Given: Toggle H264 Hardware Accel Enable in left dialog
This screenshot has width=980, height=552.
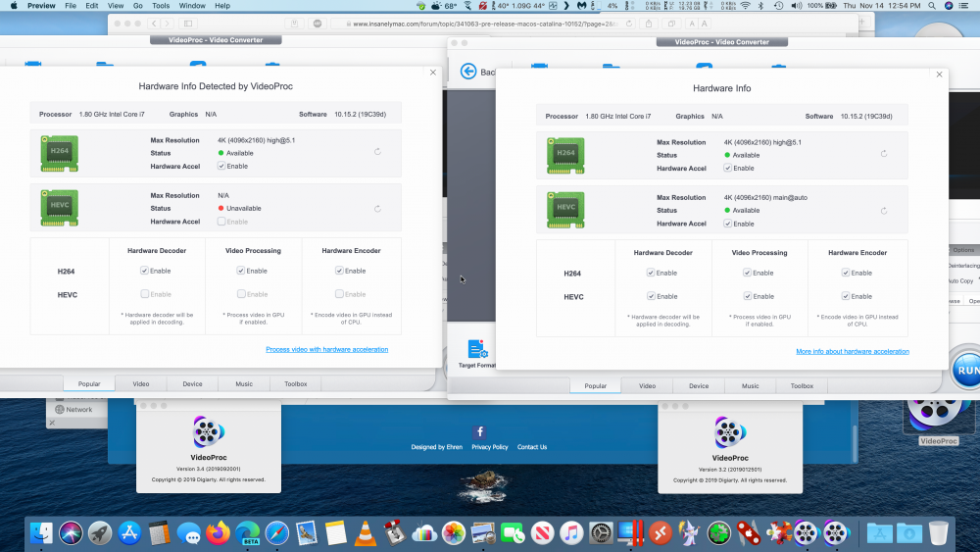Looking at the screenshot, I should pyautogui.click(x=221, y=166).
